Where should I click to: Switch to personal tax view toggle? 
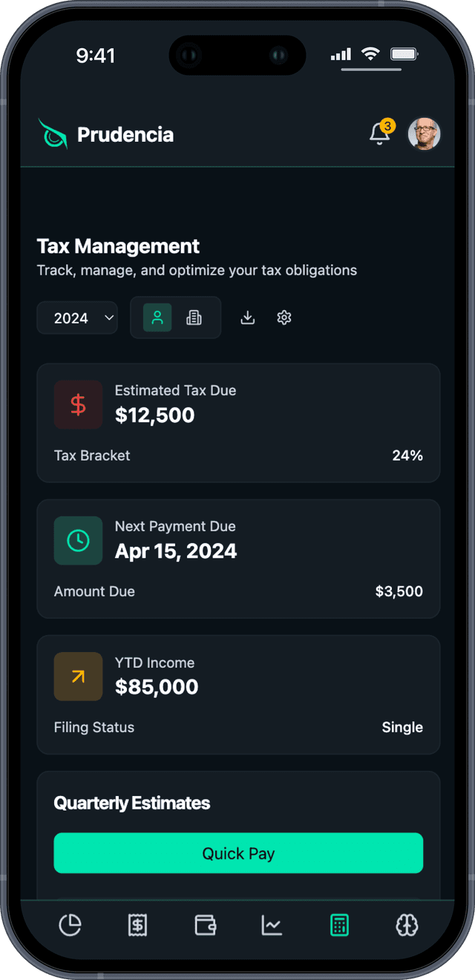157,318
